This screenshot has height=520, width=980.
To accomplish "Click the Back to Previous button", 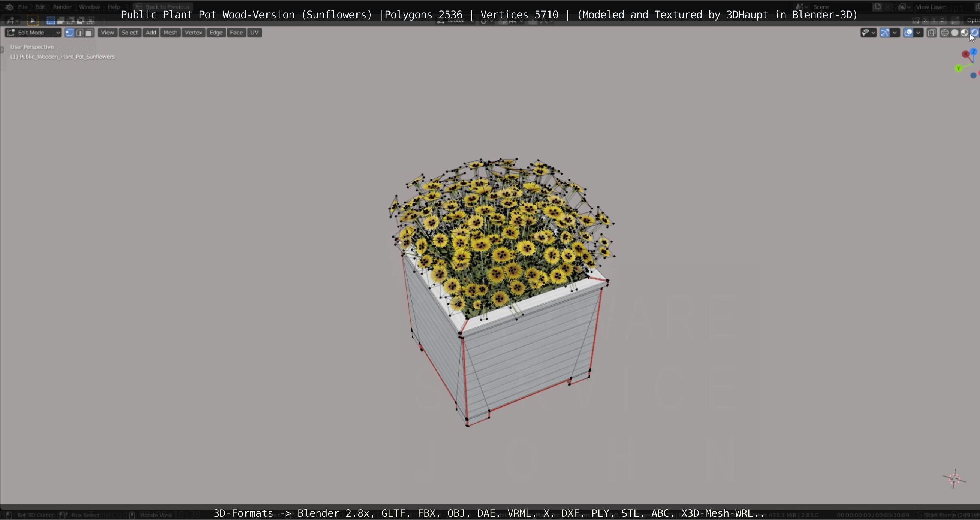I will tap(163, 7).
